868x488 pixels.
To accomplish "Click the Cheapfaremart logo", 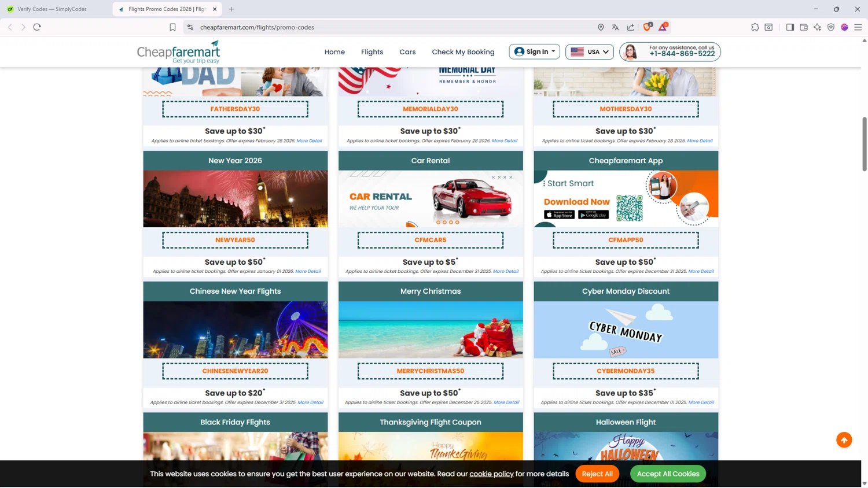I will click(x=179, y=52).
